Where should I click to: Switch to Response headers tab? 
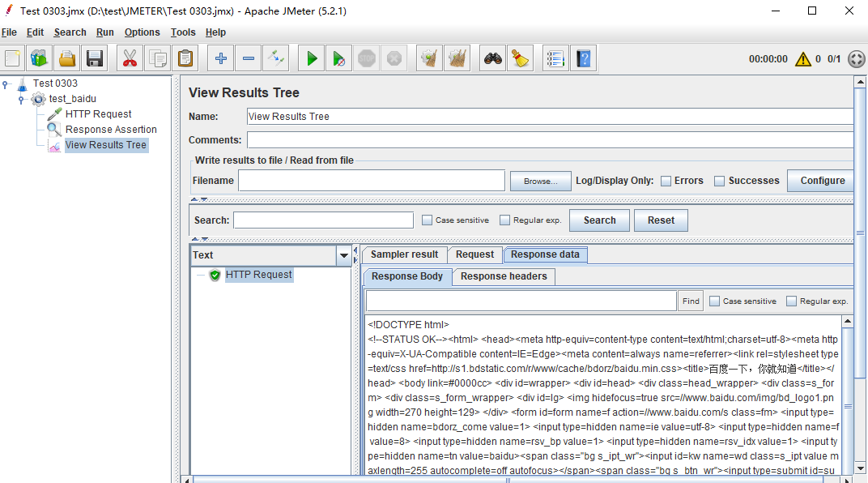pos(504,276)
